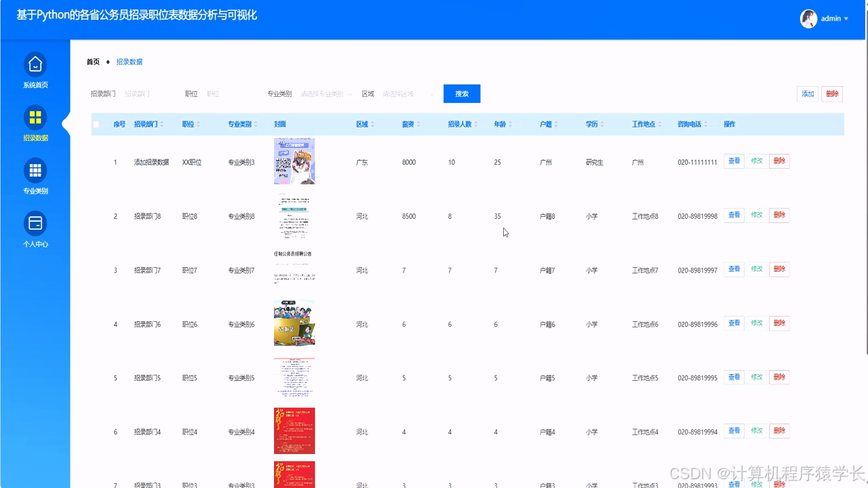
Task: Open red cover thumbnail of 招录部门4 row
Action: pyautogui.click(x=294, y=431)
